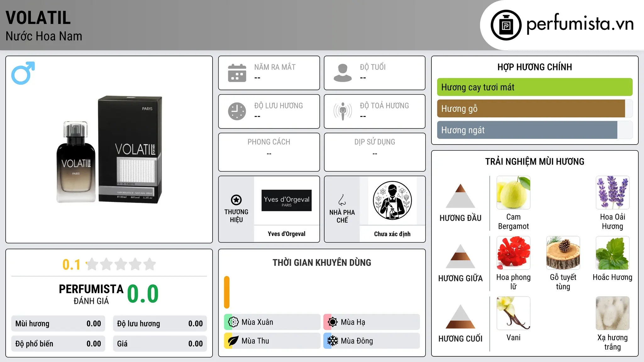Click the sun icon for Mùa Hạ
Image resolution: width=644 pixels, height=362 pixels.
click(333, 322)
